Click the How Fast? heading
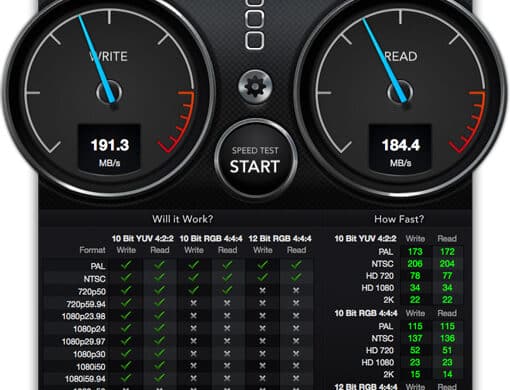 pyautogui.click(x=399, y=219)
